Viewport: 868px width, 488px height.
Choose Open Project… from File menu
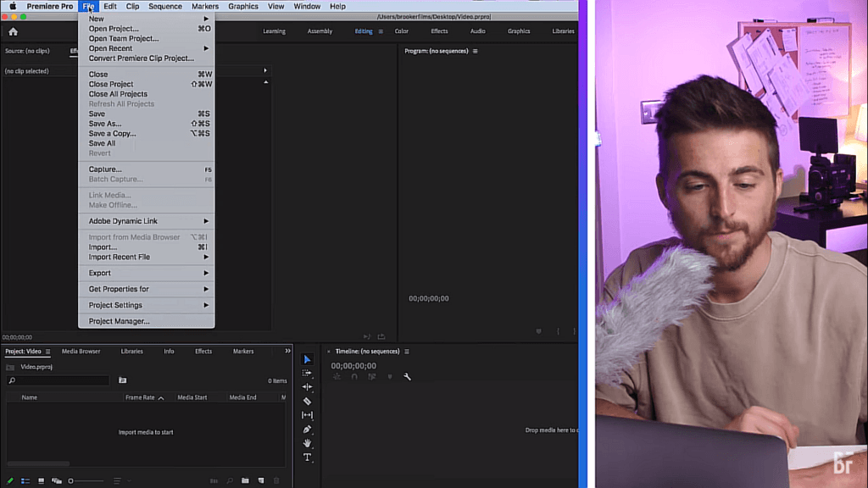[x=146, y=29]
